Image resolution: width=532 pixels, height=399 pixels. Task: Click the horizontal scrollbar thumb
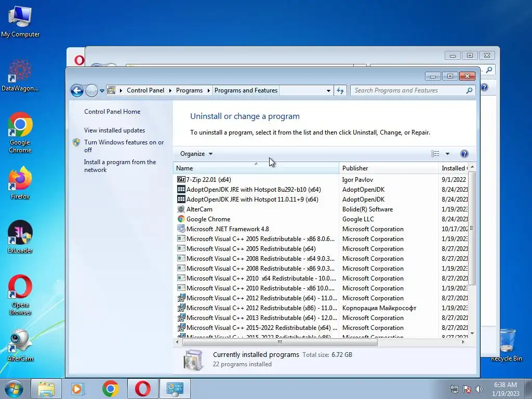280,342
